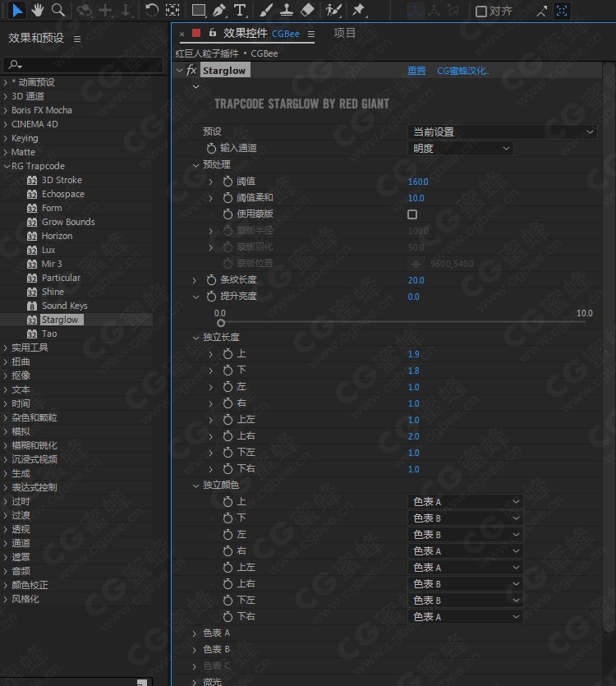Select the Particular effect
The width and height of the screenshot is (616, 686).
tap(61, 278)
